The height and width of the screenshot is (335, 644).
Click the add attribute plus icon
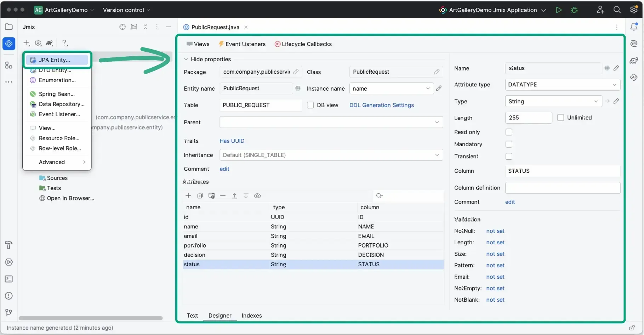click(x=188, y=196)
